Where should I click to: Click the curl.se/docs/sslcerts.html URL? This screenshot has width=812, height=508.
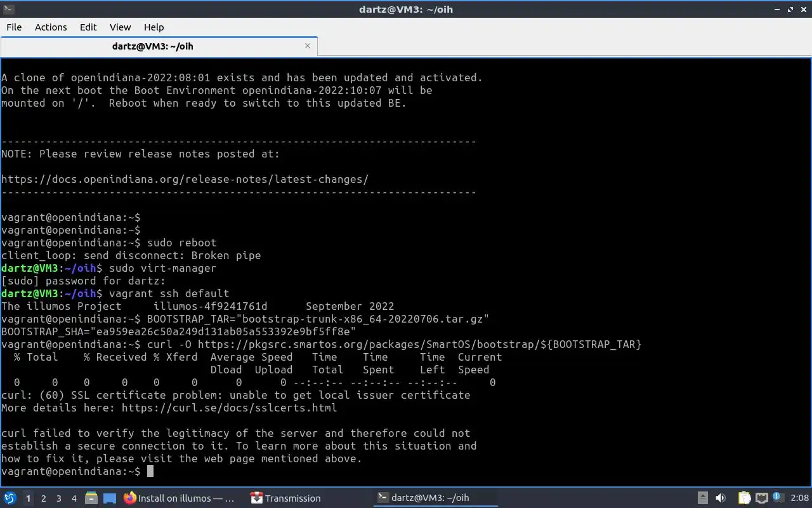click(x=229, y=408)
